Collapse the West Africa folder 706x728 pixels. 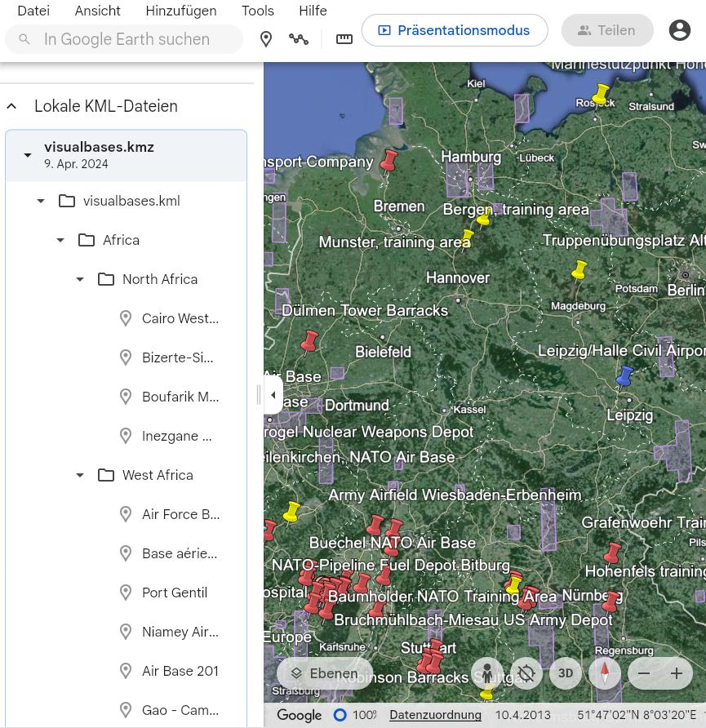click(80, 476)
